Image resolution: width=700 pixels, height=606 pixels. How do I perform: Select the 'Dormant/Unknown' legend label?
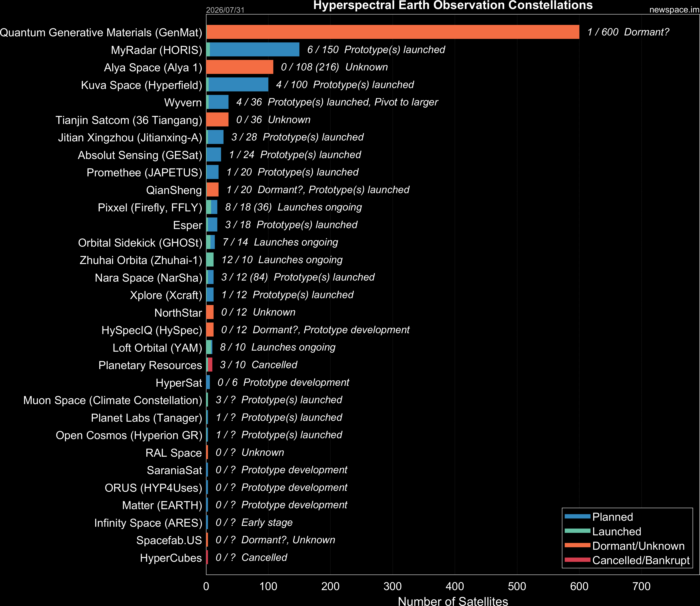pos(638,546)
